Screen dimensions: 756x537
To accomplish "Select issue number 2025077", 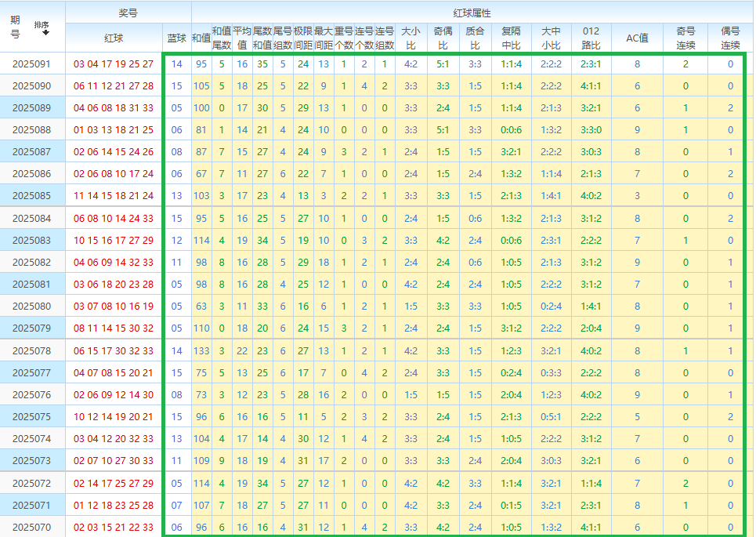I will coord(31,373).
